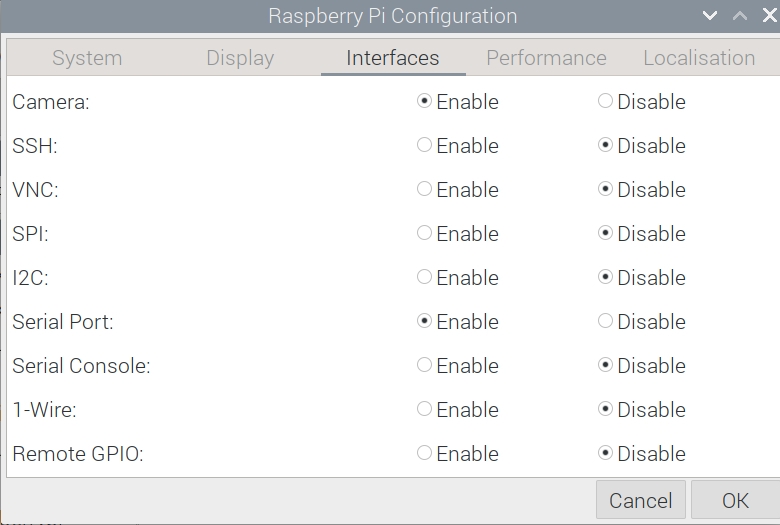The width and height of the screenshot is (780, 525).
Task: Disable the Camera interface
Action: point(605,101)
